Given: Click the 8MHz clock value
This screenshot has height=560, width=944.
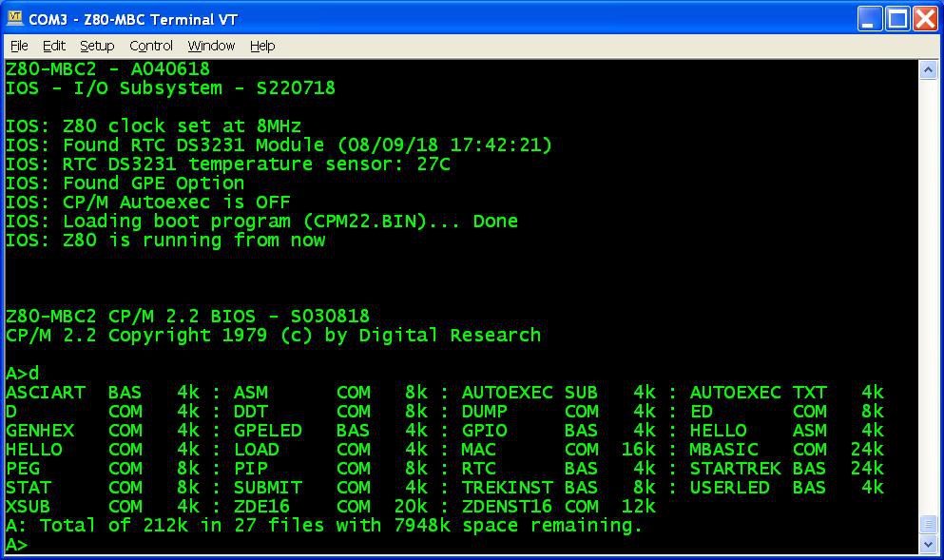Looking at the screenshot, I should coord(279,126).
